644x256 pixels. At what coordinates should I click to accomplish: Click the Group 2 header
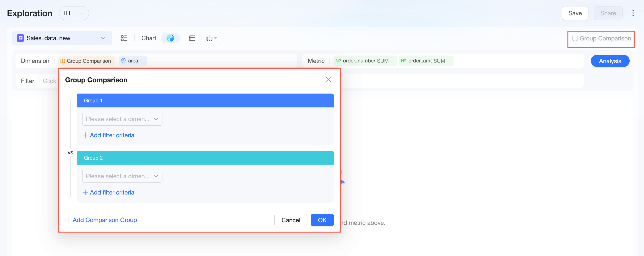[205, 158]
